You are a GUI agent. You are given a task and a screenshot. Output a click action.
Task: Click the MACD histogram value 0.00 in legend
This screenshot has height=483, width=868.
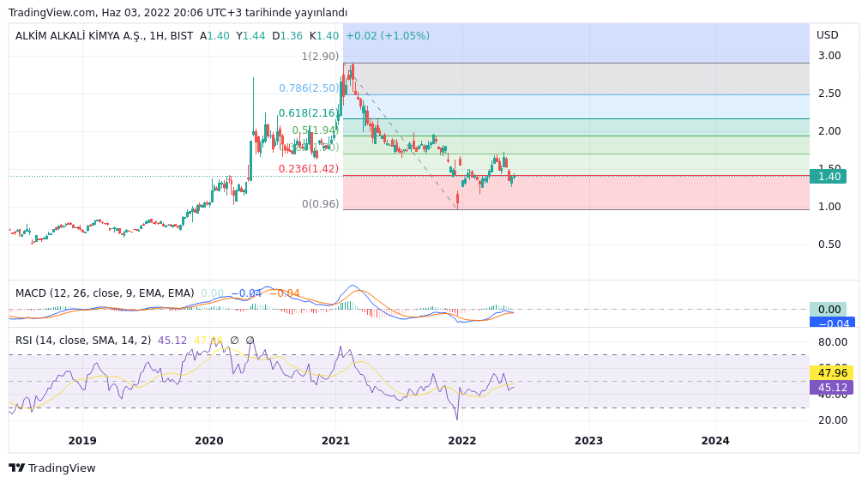213,293
